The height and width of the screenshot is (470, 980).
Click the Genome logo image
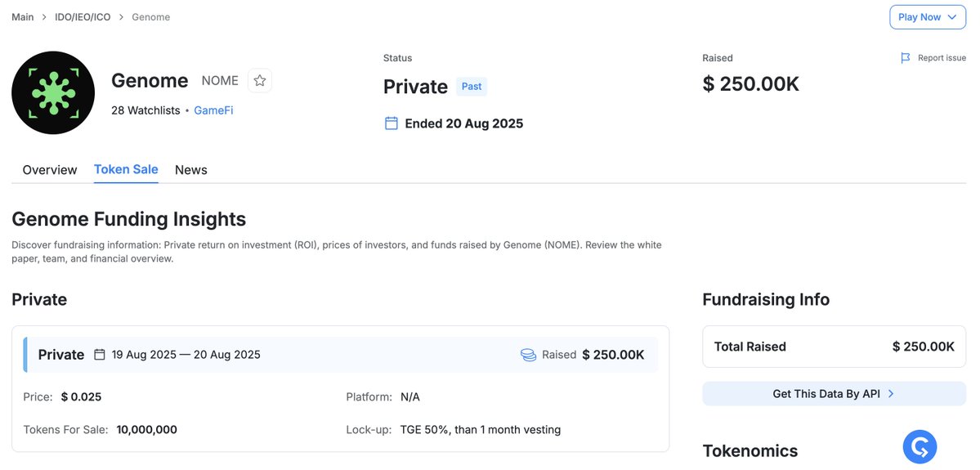point(53,93)
